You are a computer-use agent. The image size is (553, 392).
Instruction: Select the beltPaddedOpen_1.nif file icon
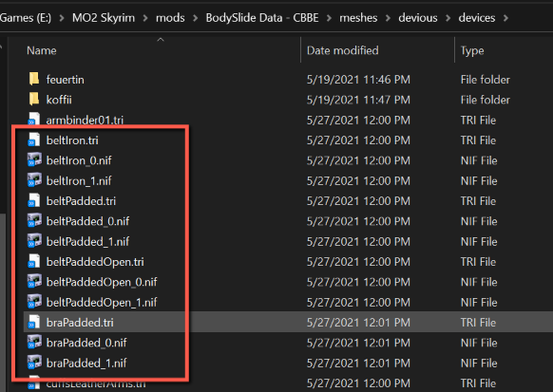click(x=34, y=302)
